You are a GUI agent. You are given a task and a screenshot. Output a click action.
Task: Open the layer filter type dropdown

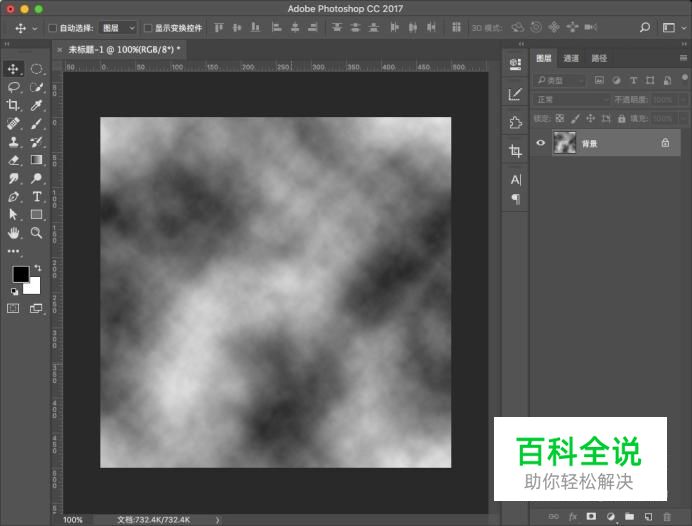tap(560, 80)
